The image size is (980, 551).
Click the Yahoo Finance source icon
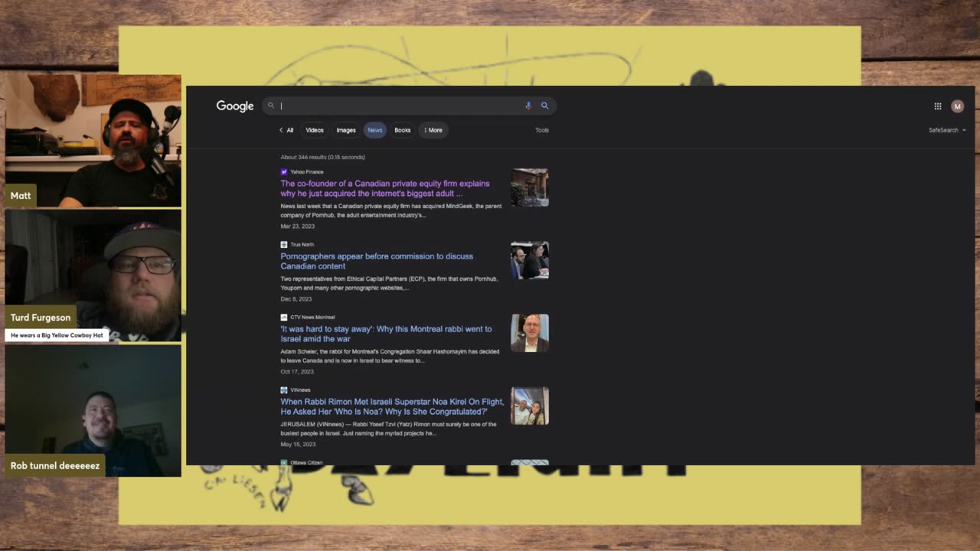coord(284,172)
